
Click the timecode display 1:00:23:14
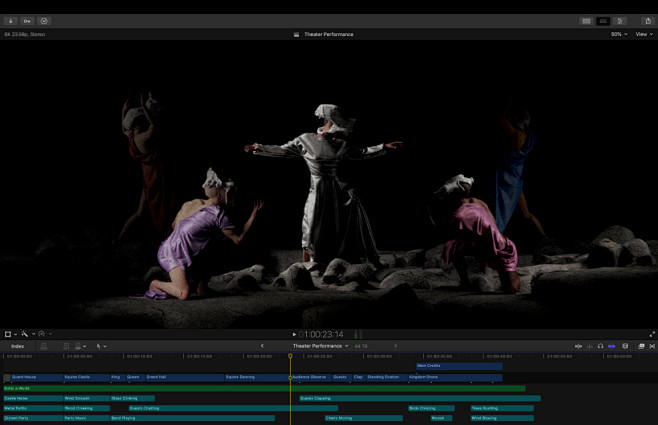(324, 334)
